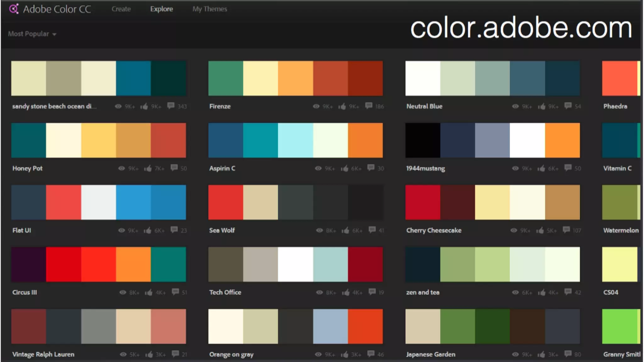Click the comment icon for Neutral Blue
Image resolution: width=644 pixels, height=362 pixels.
click(568, 106)
